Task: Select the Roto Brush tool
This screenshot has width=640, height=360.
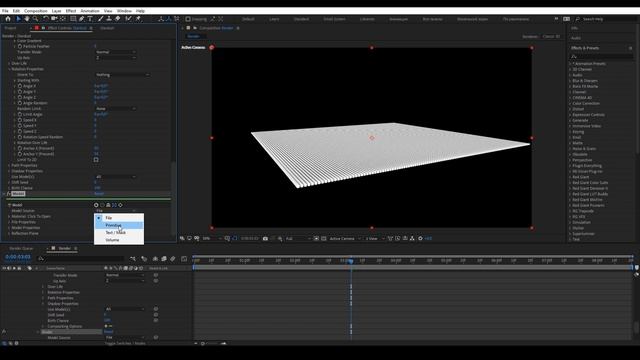Action: point(129,19)
